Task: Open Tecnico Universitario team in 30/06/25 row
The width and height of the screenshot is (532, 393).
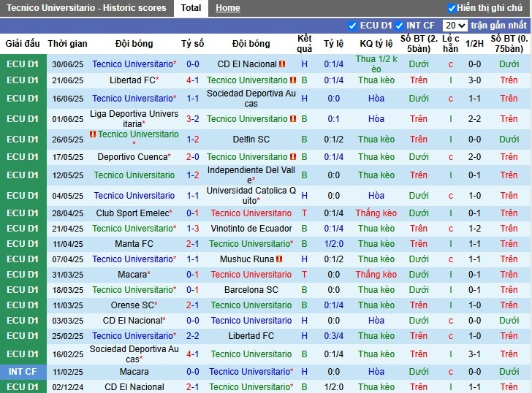Action: pyautogui.click(x=134, y=64)
